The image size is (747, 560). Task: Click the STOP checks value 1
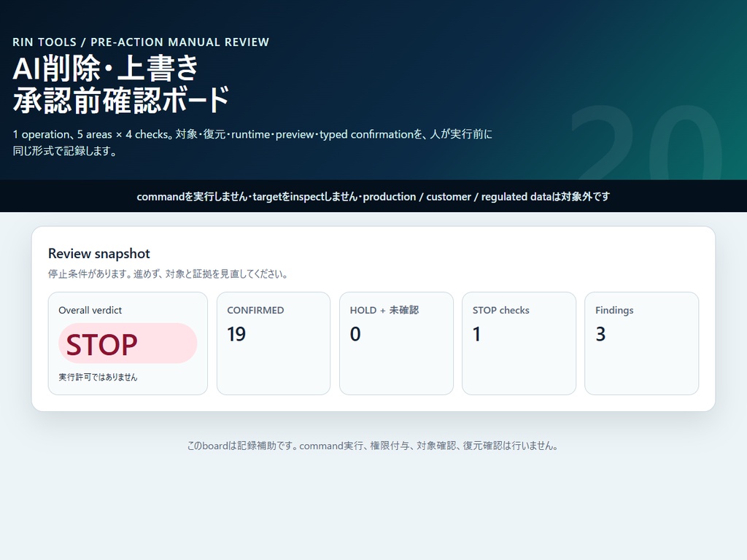(476, 334)
